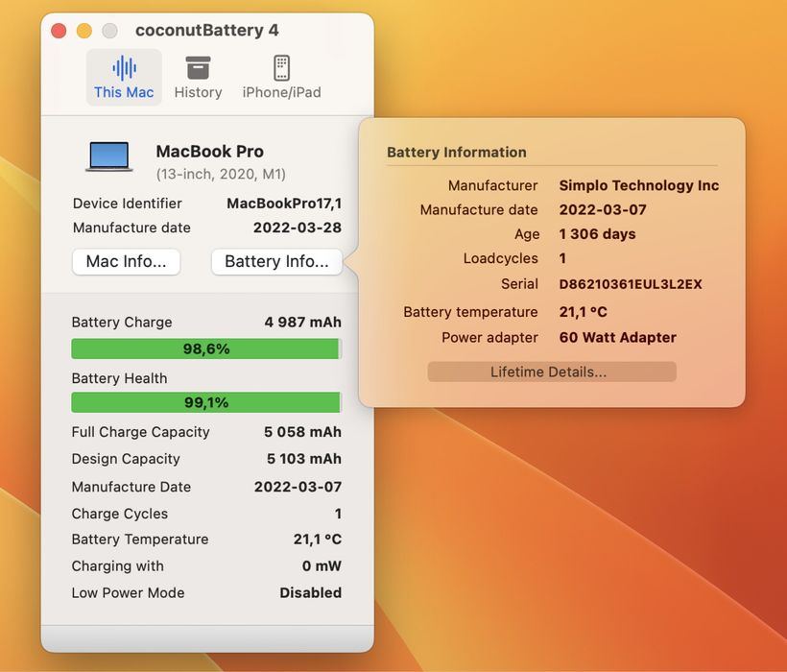
Task: Switch to the iPhone/iPad tab label
Action: click(281, 92)
